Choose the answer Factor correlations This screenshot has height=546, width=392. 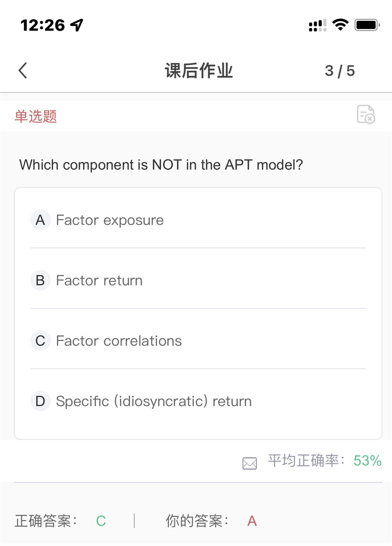point(119,341)
